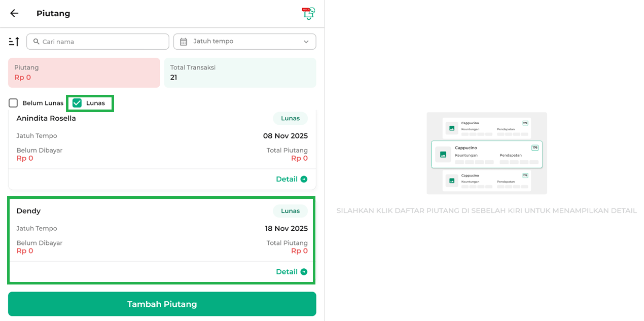The width and height of the screenshot is (644, 321).
Task: Click arrow icon in Anindita Rosella's Detail
Action: [x=304, y=179]
